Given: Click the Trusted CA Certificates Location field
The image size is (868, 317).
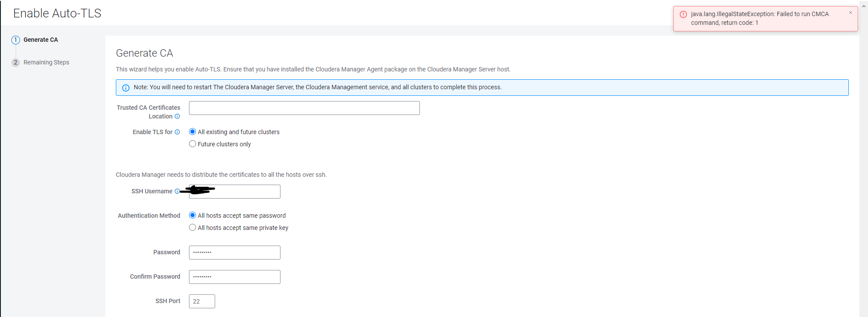Looking at the screenshot, I should coord(304,108).
